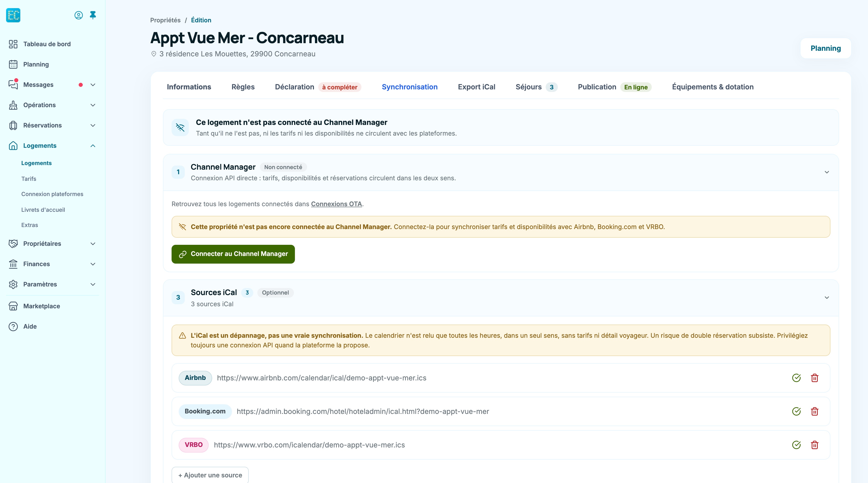Delete the Airbnb iCal source
Image resolution: width=868 pixels, height=483 pixels.
(x=814, y=378)
